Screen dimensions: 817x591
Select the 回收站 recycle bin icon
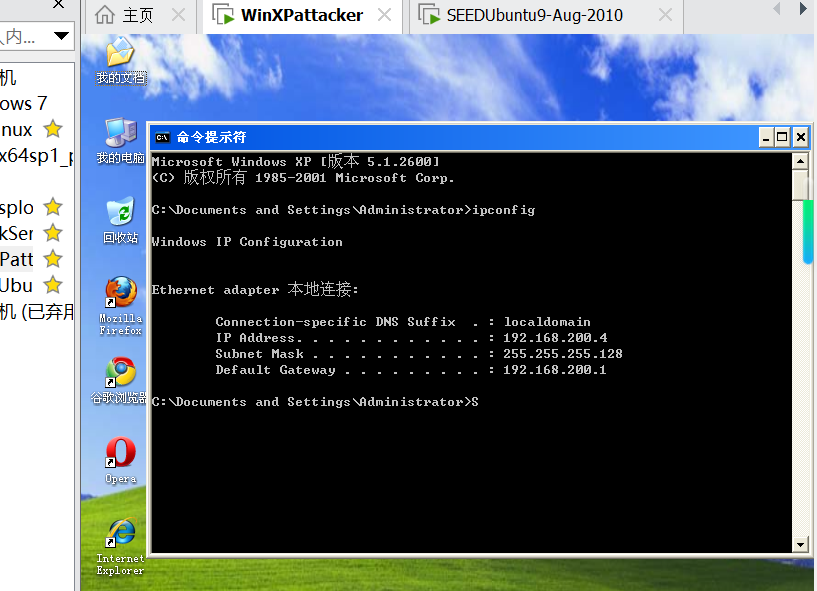point(120,220)
